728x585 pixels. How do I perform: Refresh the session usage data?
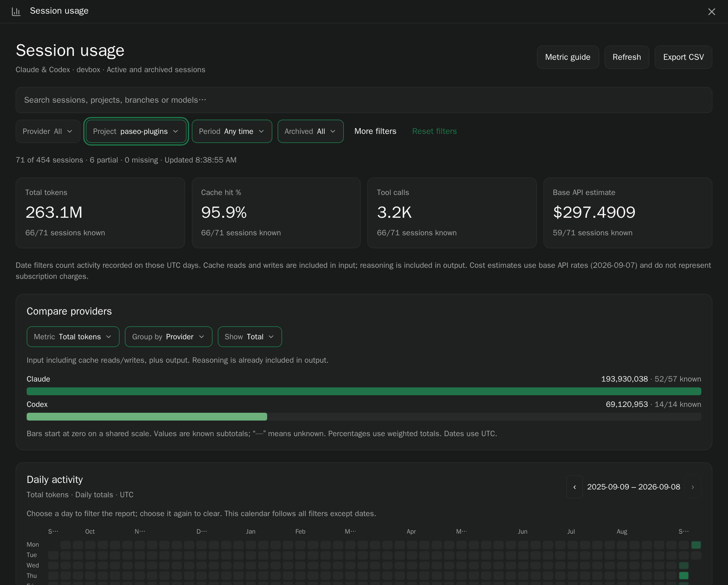click(x=626, y=57)
